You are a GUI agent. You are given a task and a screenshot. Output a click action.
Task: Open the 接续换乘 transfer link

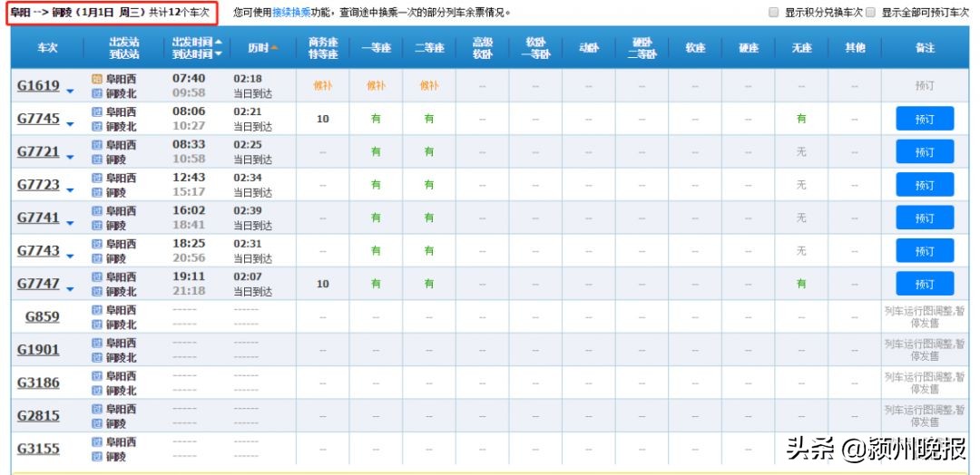[291, 13]
